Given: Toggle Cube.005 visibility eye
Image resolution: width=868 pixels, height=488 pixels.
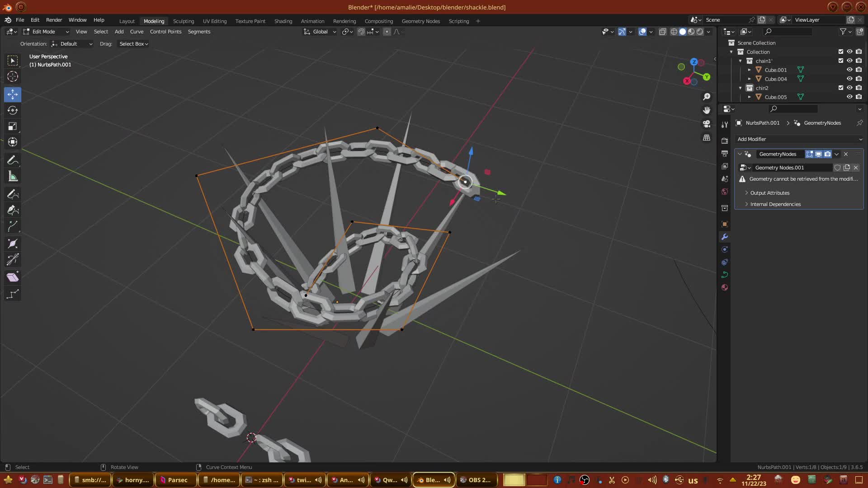Looking at the screenshot, I should (849, 97).
